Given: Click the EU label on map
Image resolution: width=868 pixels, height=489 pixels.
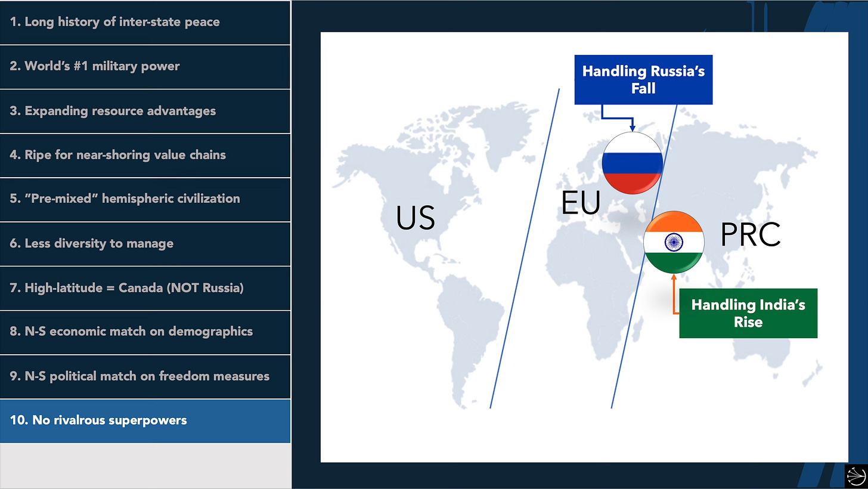Looking at the screenshot, I should pyautogui.click(x=581, y=203).
